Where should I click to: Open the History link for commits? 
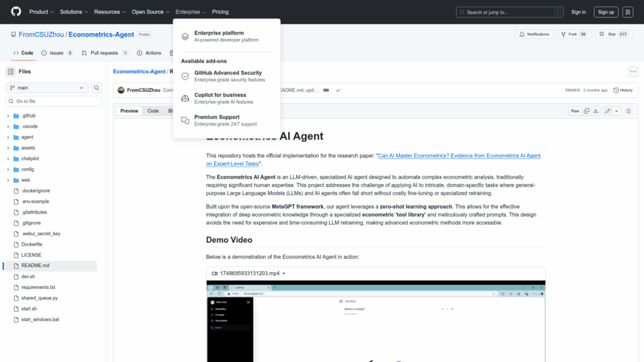pos(623,90)
